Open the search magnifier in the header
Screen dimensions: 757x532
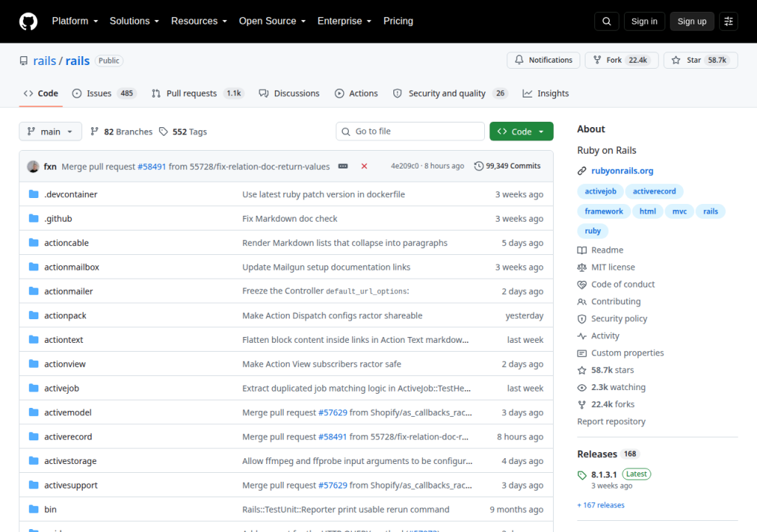click(606, 21)
